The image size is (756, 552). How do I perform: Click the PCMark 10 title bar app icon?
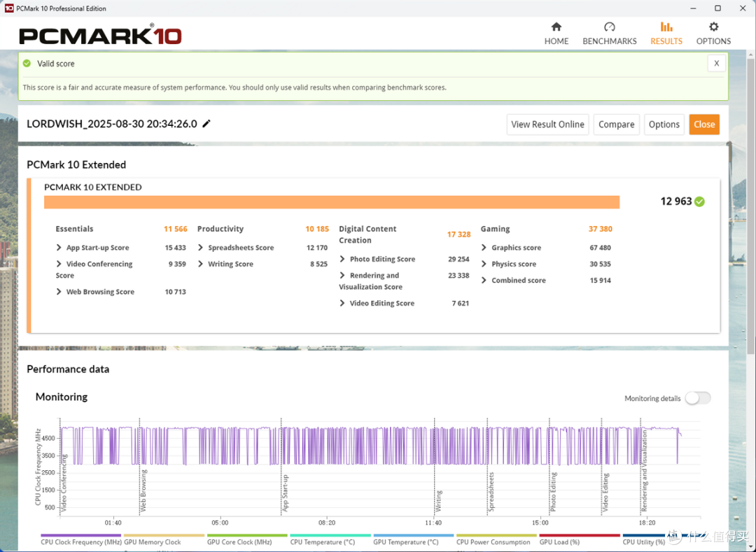click(8, 8)
